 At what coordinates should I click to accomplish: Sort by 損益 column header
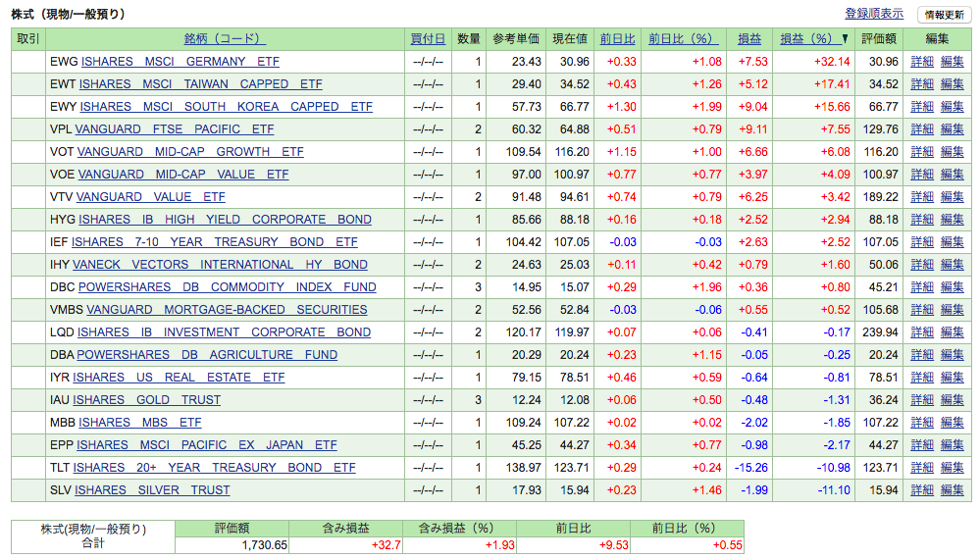[x=749, y=39]
